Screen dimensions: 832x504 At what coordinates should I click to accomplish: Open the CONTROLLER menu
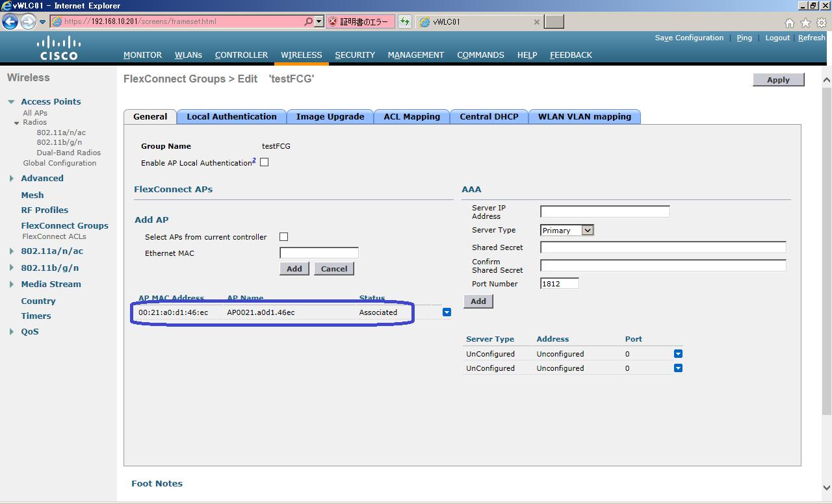(x=241, y=55)
